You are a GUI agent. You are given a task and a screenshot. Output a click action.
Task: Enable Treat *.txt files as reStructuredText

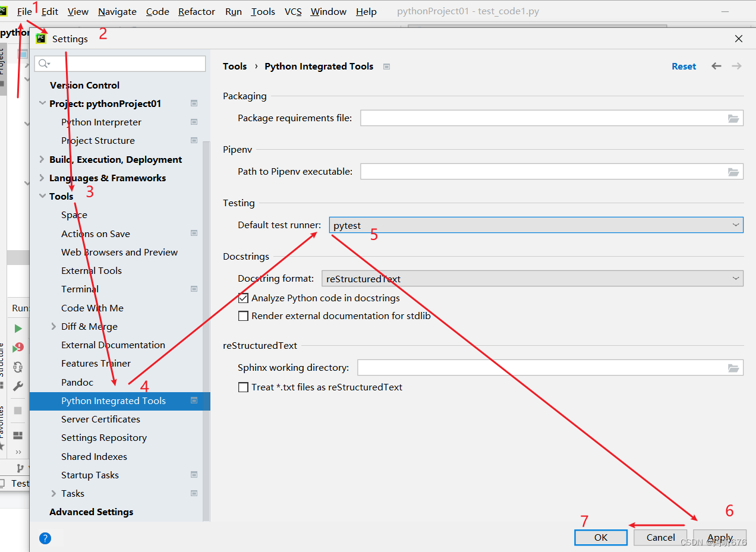click(243, 387)
